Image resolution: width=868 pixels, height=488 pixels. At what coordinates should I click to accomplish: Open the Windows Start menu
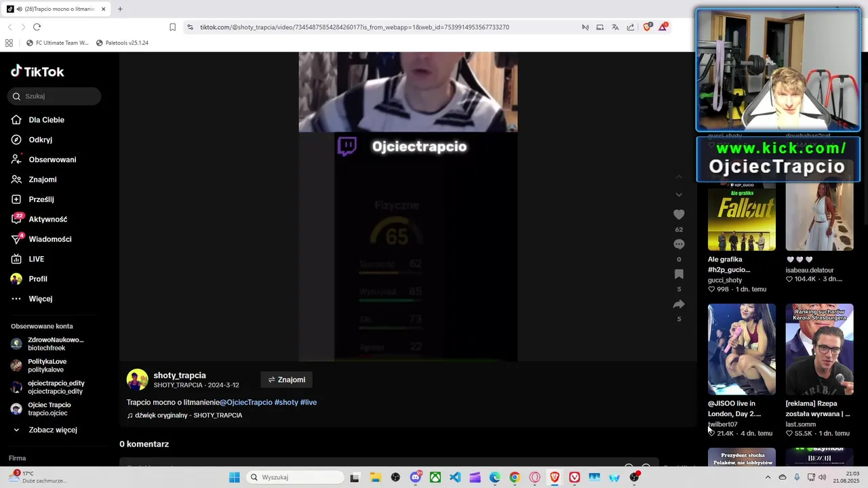[x=234, y=477]
